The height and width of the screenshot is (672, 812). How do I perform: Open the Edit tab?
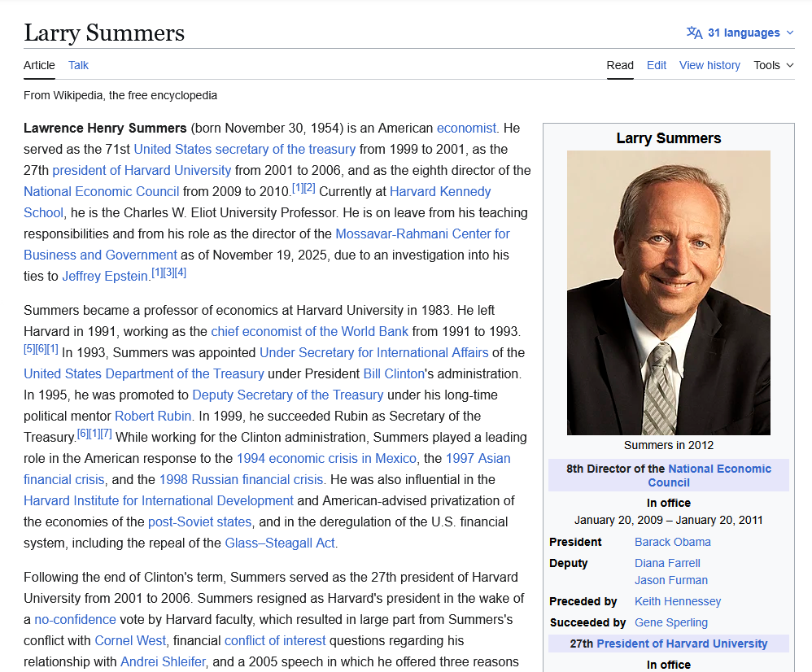pyautogui.click(x=656, y=65)
